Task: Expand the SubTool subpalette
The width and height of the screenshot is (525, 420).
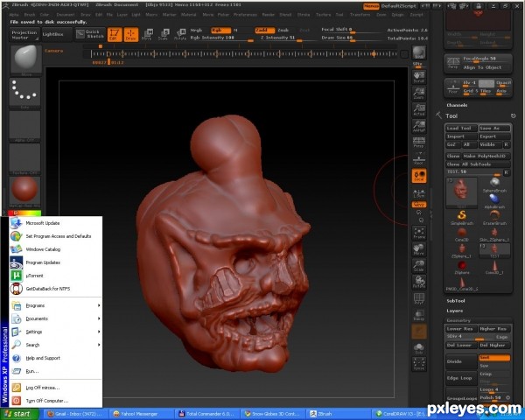Action: [456, 301]
